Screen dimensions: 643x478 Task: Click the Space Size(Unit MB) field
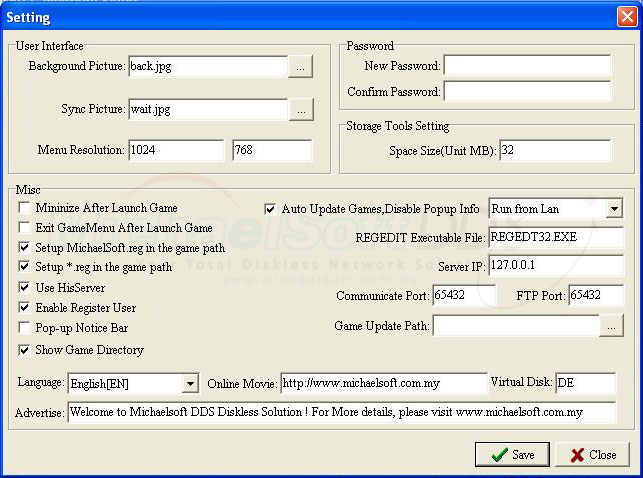(x=555, y=150)
